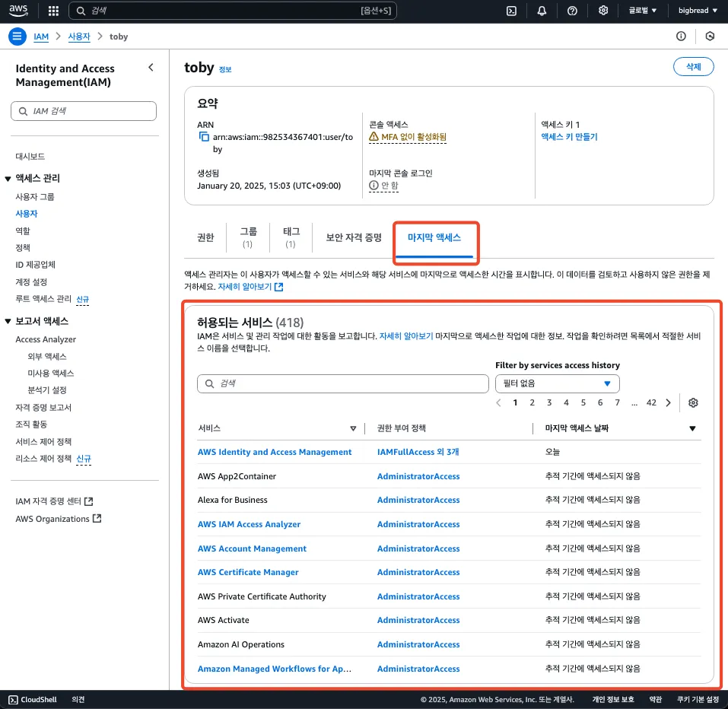Open 루트 액세스 관리 in sidebar
The image size is (728, 709).
(x=43, y=298)
